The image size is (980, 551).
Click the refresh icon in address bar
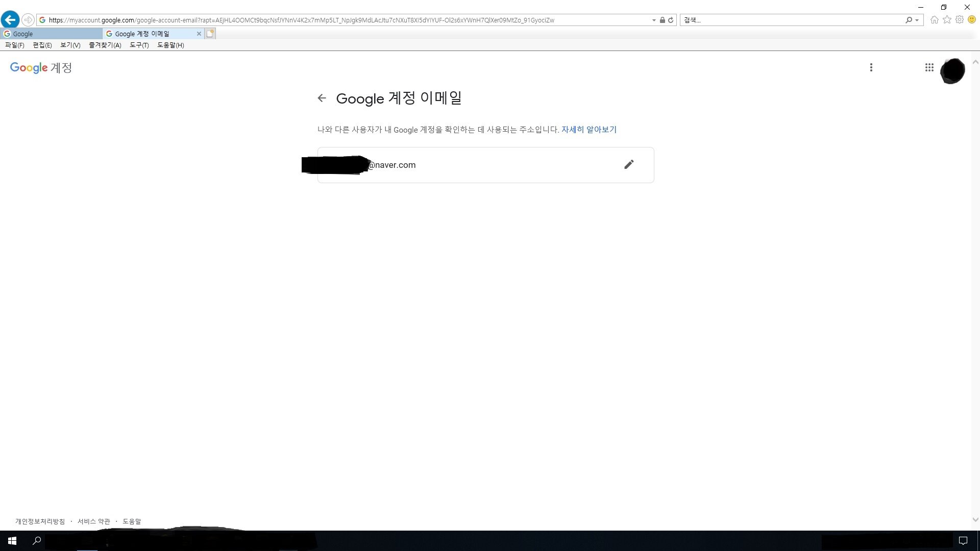pyautogui.click(x=671, y=20)
